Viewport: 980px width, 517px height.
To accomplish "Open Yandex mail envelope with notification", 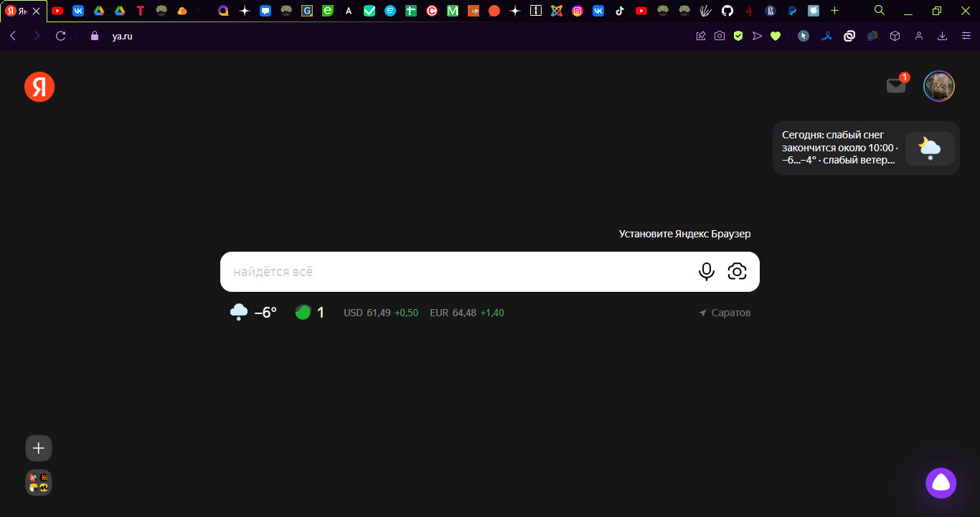I will 897,85.
